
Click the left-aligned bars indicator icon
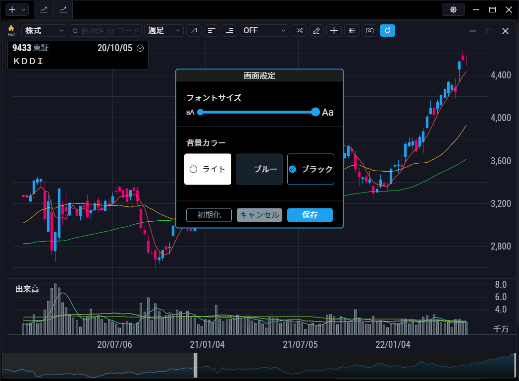coord(211,31)
